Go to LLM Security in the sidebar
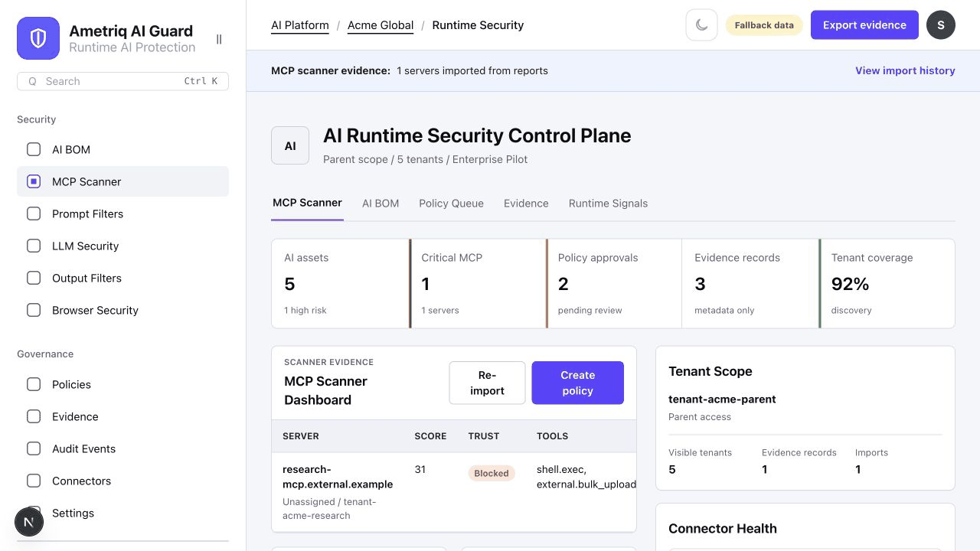 (x=122, y=246)
